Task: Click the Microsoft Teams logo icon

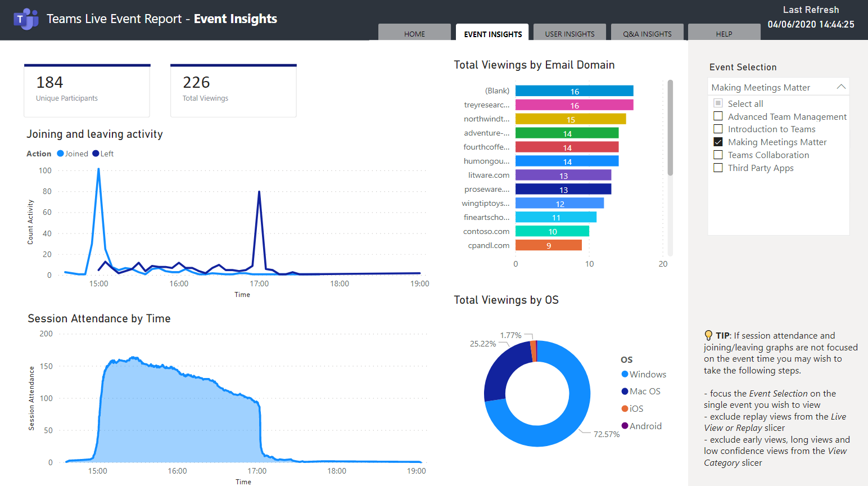Action: click(26, 19)
